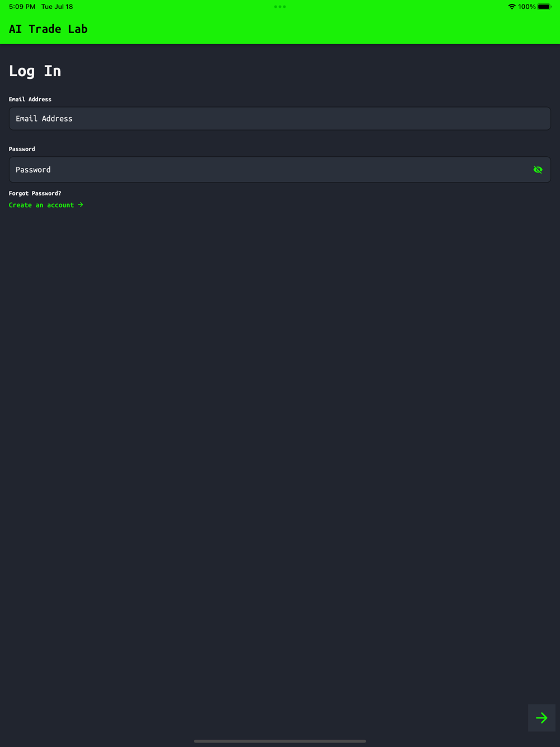Screen dimensions: 560x747
Task: Tap the Log In heading
Action: point(35,71)
